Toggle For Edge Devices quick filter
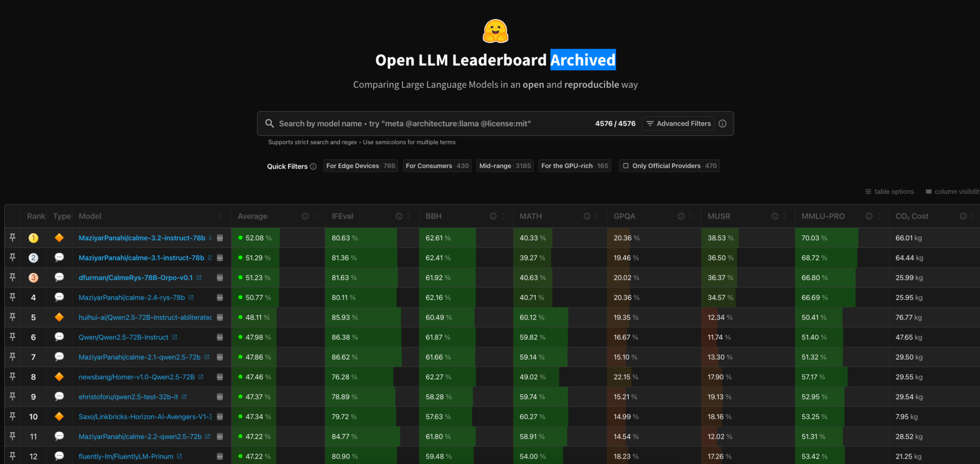The image size is (980, 464). 360,166
